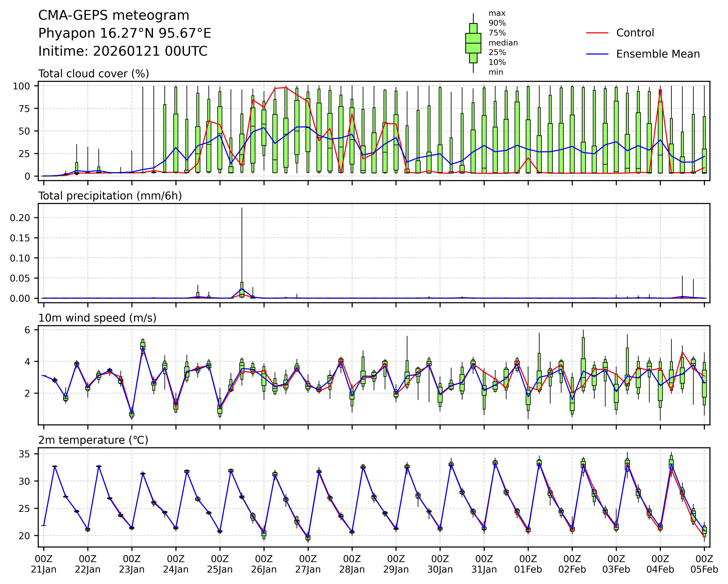Click the 'median' legend percentile label
This screenshot has height=584, width=728.
(x=503, y=43)
